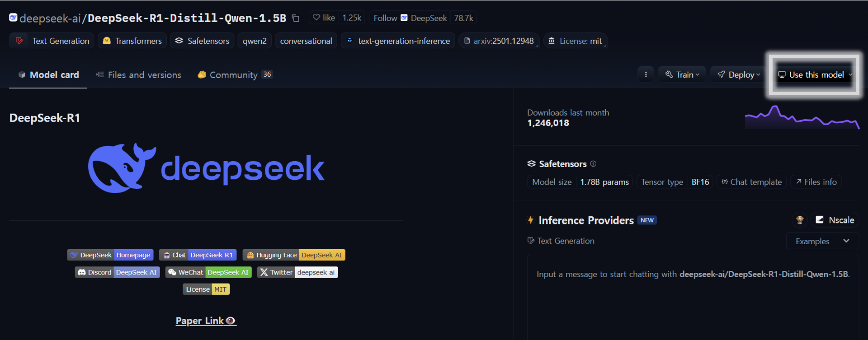The image size is (868, 340).
Task: Select the conversational tag
Action: (x=306, y=41)
